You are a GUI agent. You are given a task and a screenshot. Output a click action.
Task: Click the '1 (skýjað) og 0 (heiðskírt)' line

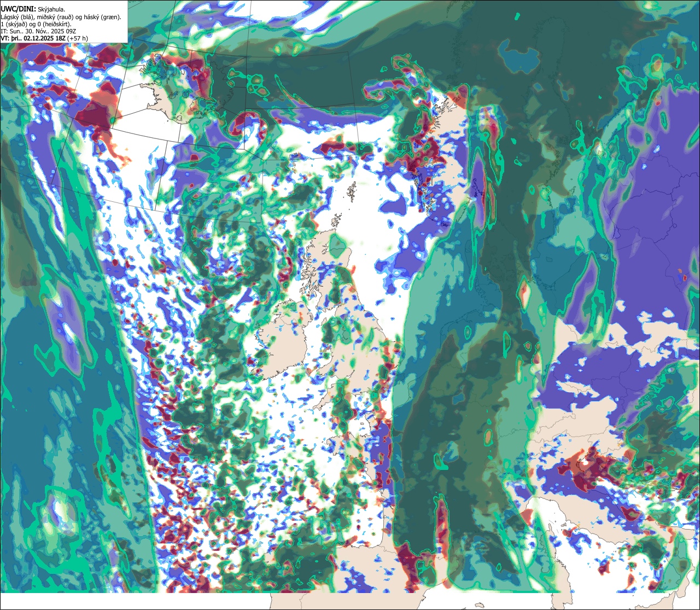(36, 24)
